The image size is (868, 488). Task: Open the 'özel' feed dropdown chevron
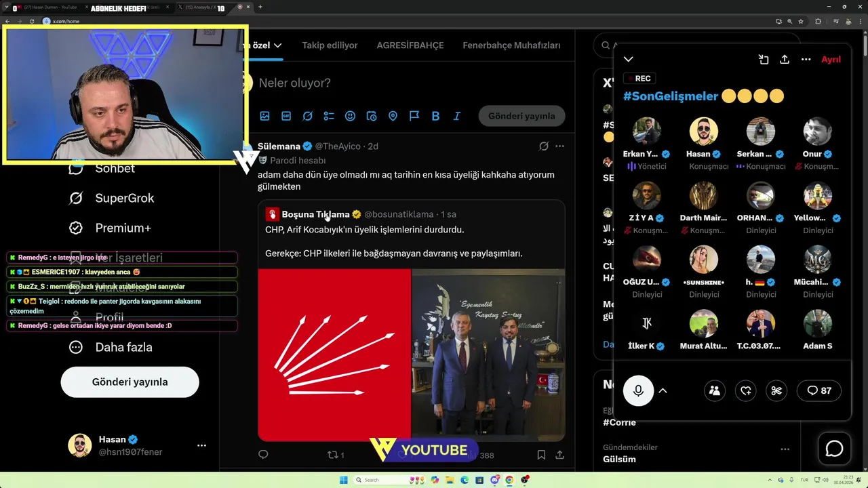[x=277, y=45]
